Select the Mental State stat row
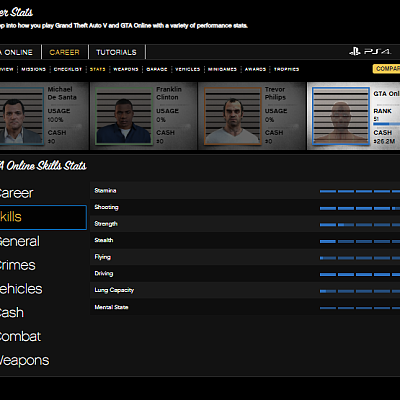 click(245, 307)
